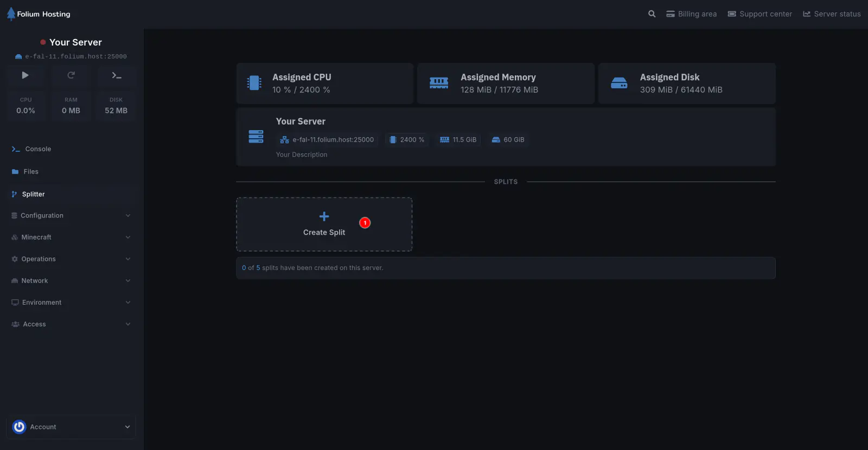Open the terminal command icon in the sidebar
868x450 pixels.
point(117,75)
